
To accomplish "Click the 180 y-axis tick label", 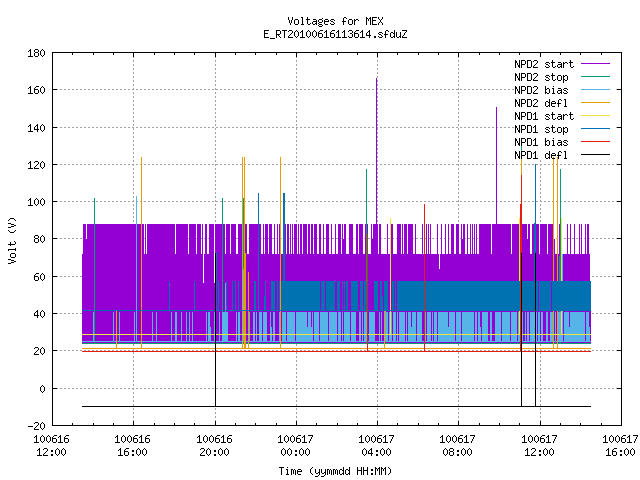I will [36, 53].
